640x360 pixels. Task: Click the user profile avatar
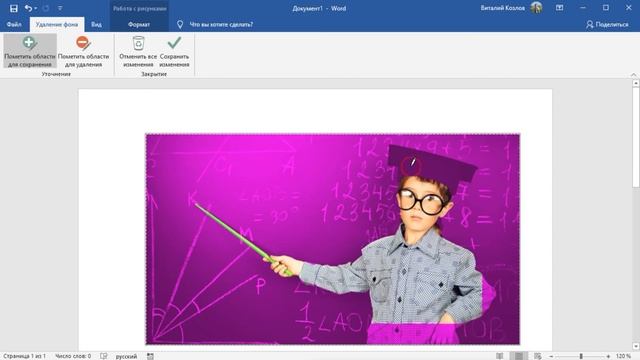pos(536,8)
